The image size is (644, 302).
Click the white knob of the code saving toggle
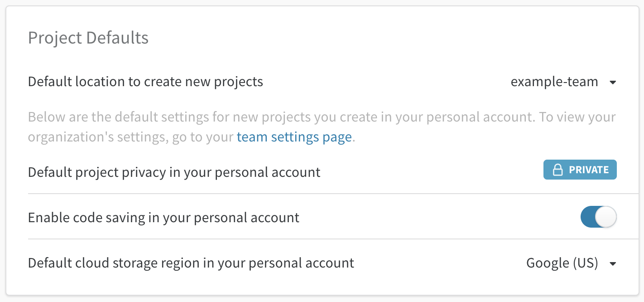point(606,217)
